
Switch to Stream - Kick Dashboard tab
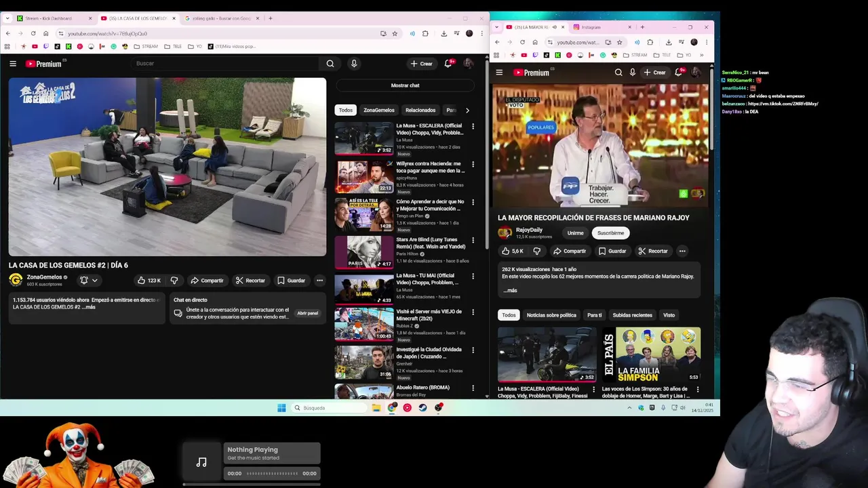click(53, 18)
